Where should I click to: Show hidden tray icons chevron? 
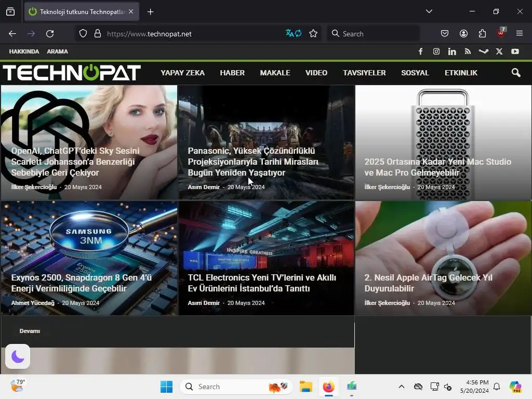click(402, 387)
